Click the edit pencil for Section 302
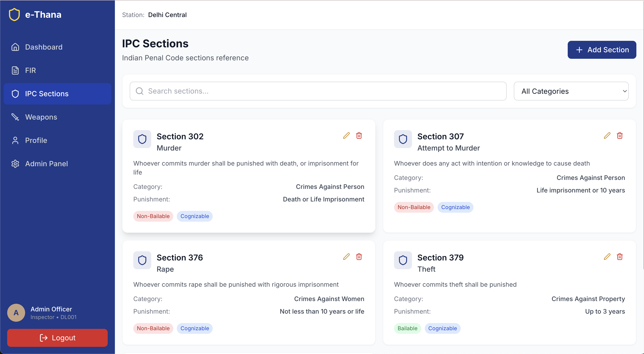The height and width of the screenshot is (354, 644). 346,136
